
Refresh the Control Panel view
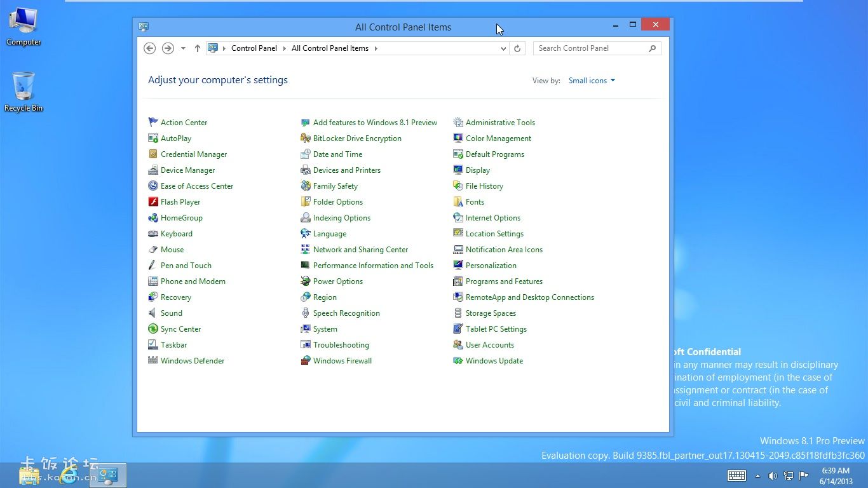[x=517, y=48]
